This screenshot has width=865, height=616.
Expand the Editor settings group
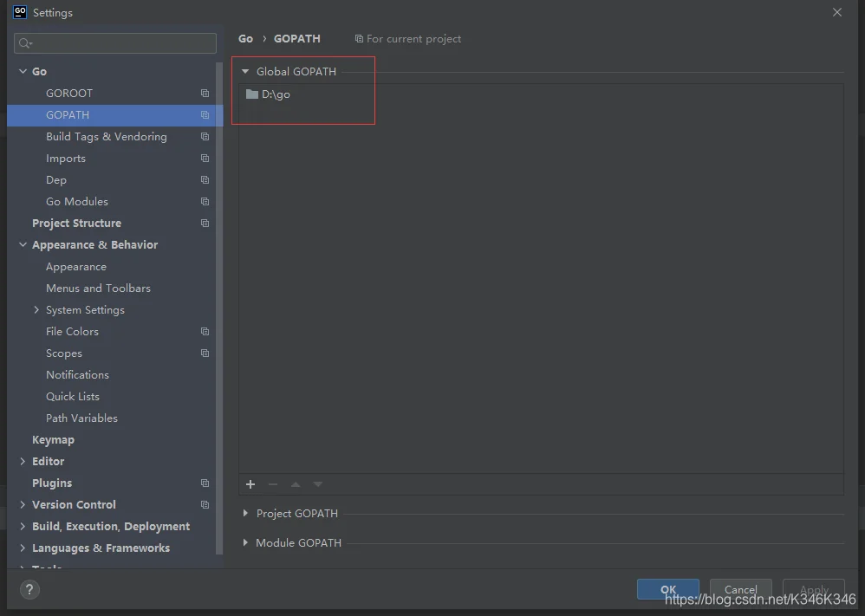23,461
